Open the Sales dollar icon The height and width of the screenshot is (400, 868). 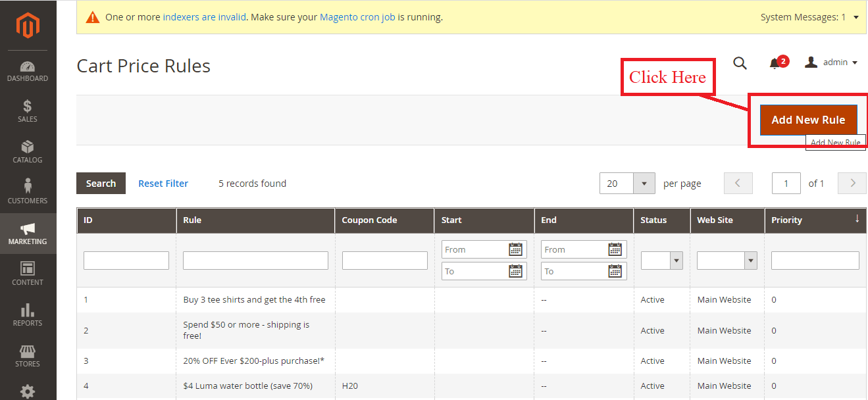(x=28, y=106)
